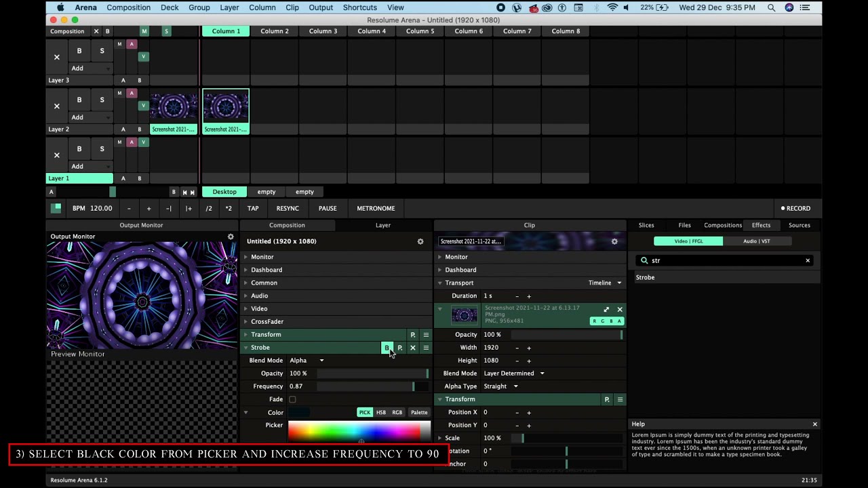Clear the effects search field
Image resolution: width=868 pixels, height=488 pixels.
(808, 260)
